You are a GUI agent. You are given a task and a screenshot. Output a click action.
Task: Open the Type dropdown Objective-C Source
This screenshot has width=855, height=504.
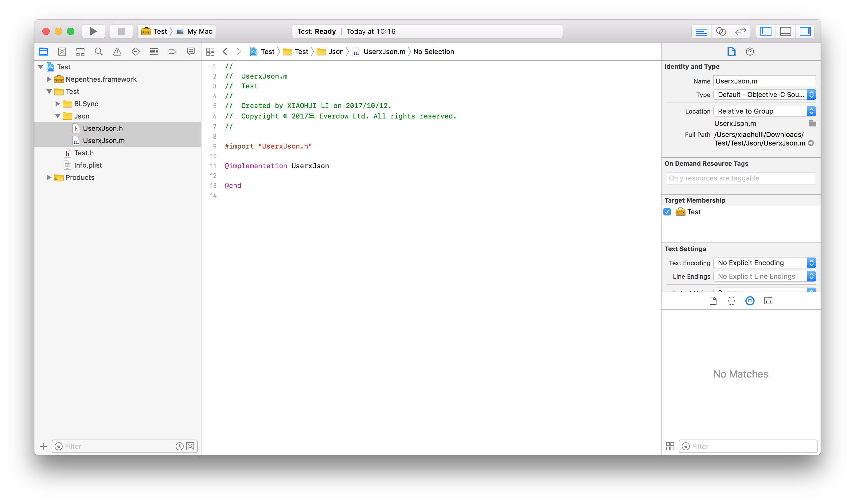point(764,95)
